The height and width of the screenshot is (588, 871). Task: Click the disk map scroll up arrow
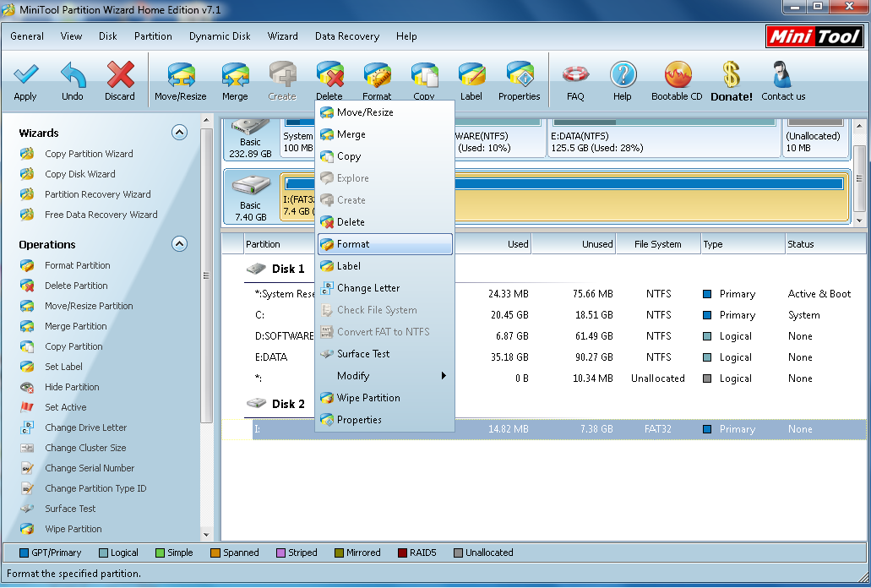click(x=859, y=126)
